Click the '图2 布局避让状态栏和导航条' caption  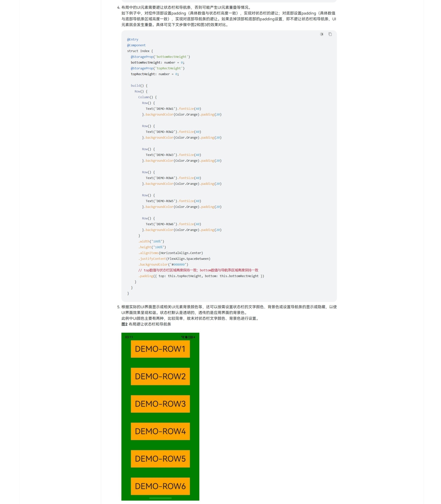click(x=146, y=324)
